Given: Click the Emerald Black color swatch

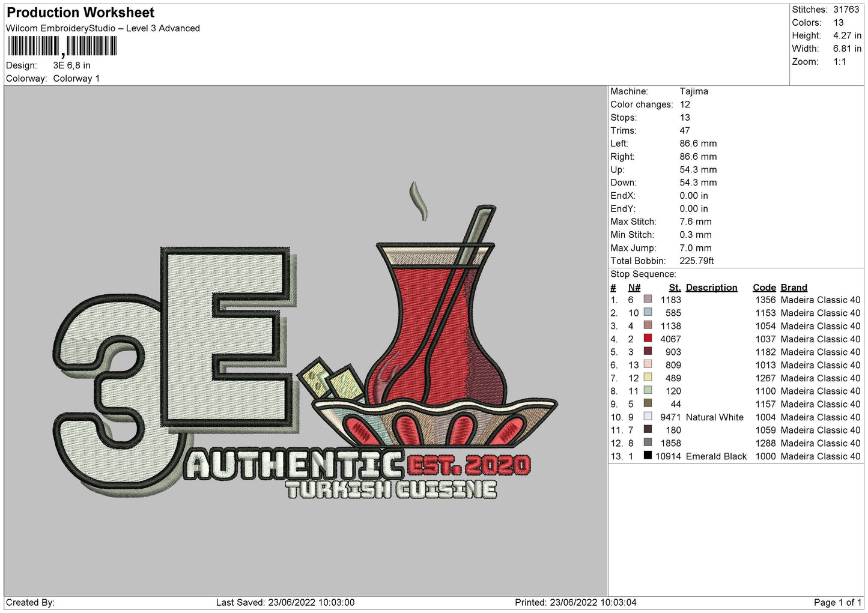Looking at the screenshot, I should point(648,456).
